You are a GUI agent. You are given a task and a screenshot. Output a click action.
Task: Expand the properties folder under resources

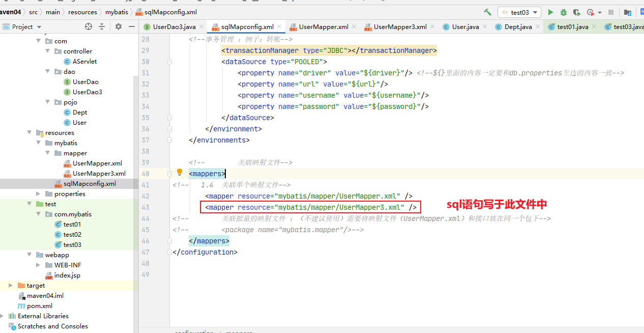pos(37,193)
